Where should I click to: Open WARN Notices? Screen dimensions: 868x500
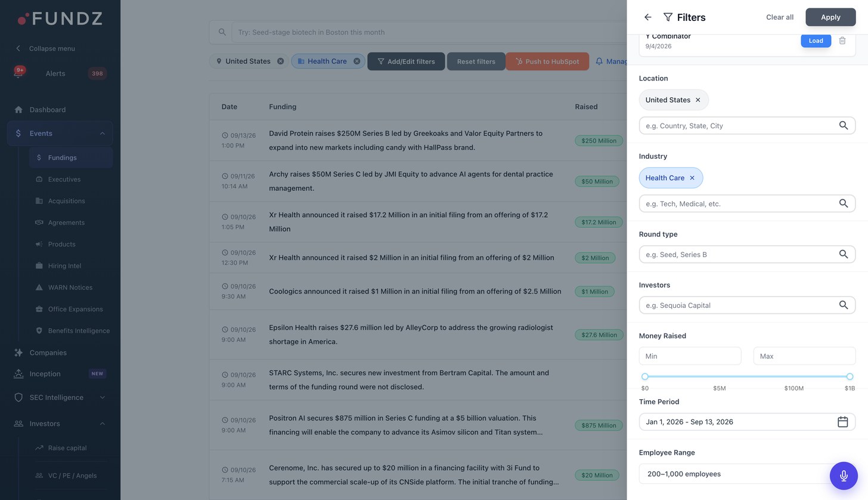pos(70,288)
